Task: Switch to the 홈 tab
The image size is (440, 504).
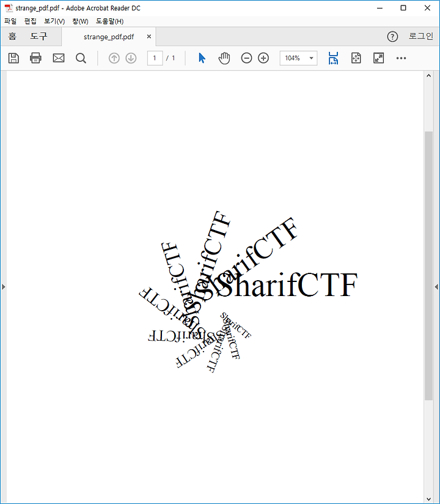Action: [12, 36]
